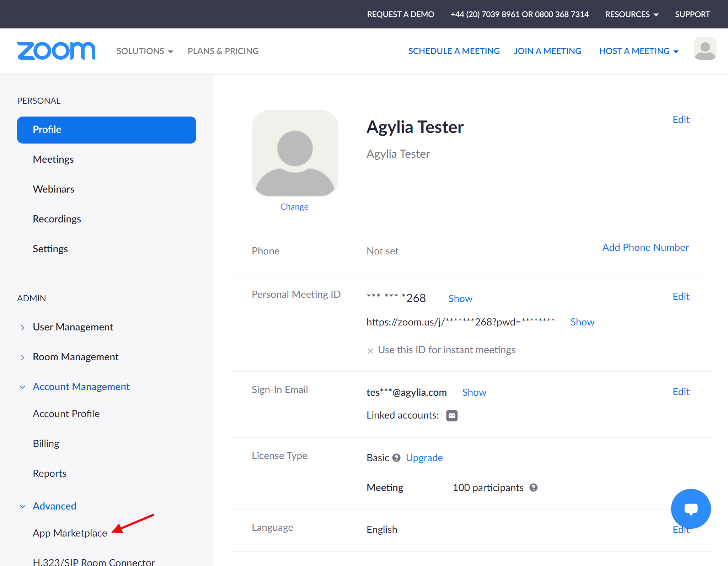Screen dimensions: 728x566
Task: Edit the profile name
Action: point(681,119)
